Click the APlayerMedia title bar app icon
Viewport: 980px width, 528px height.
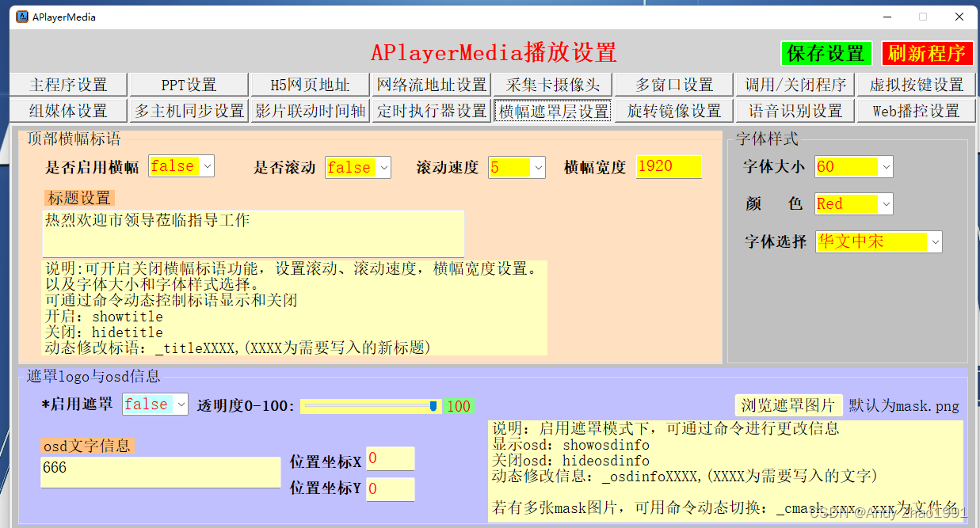21,17
